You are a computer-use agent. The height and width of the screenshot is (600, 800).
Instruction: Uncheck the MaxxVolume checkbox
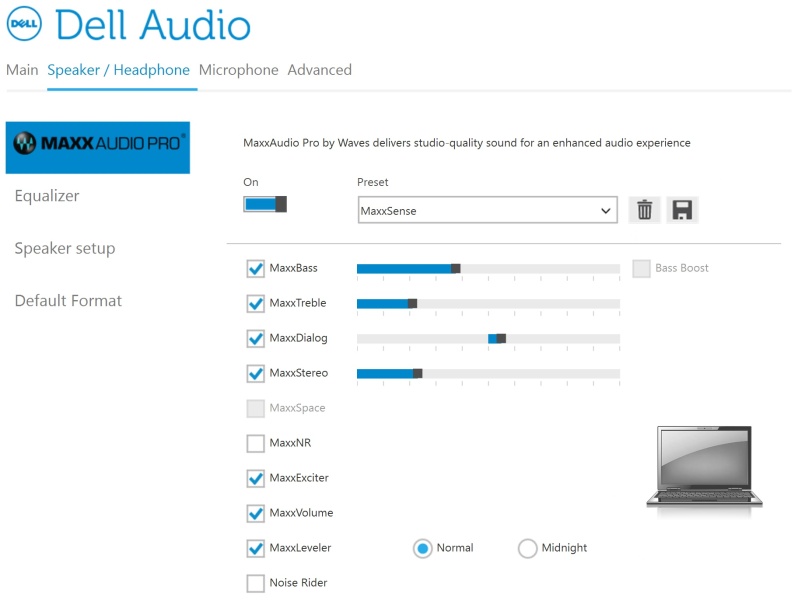click(255, 513)
